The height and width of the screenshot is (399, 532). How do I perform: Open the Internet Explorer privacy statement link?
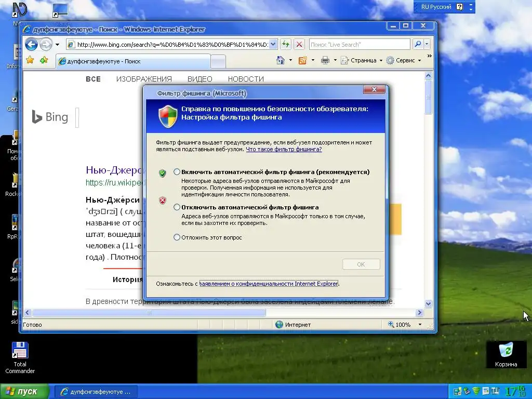click(269, 284)
